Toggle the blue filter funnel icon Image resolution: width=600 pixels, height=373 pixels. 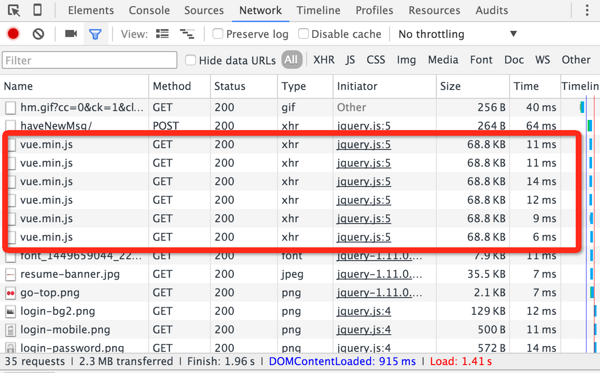[x=95, y=34]
